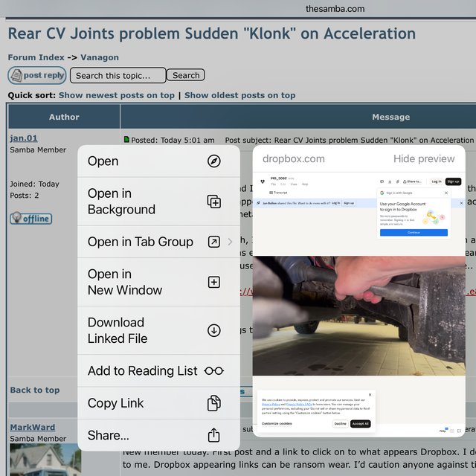476x476 pixels.
Task: Click the download arrow circle icon
Action: click(x=213, y=330)
